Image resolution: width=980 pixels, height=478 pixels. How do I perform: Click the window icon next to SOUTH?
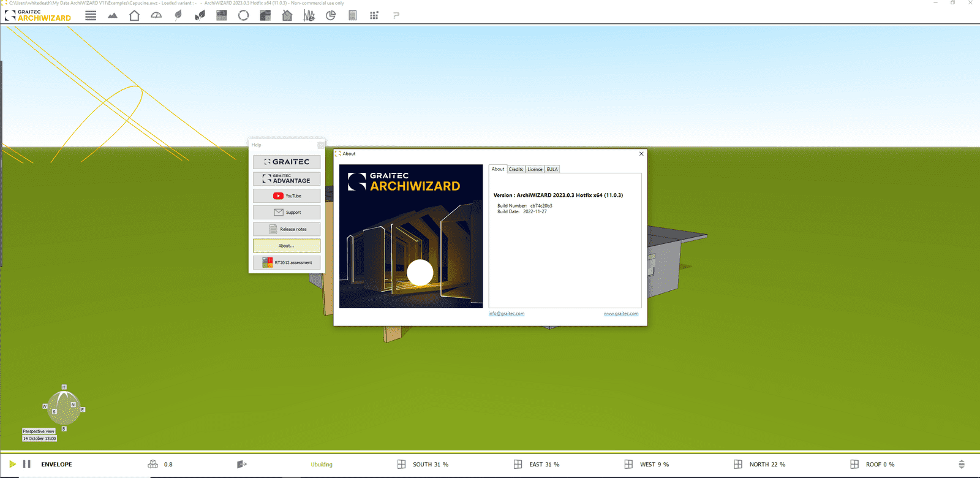point(402,464)
